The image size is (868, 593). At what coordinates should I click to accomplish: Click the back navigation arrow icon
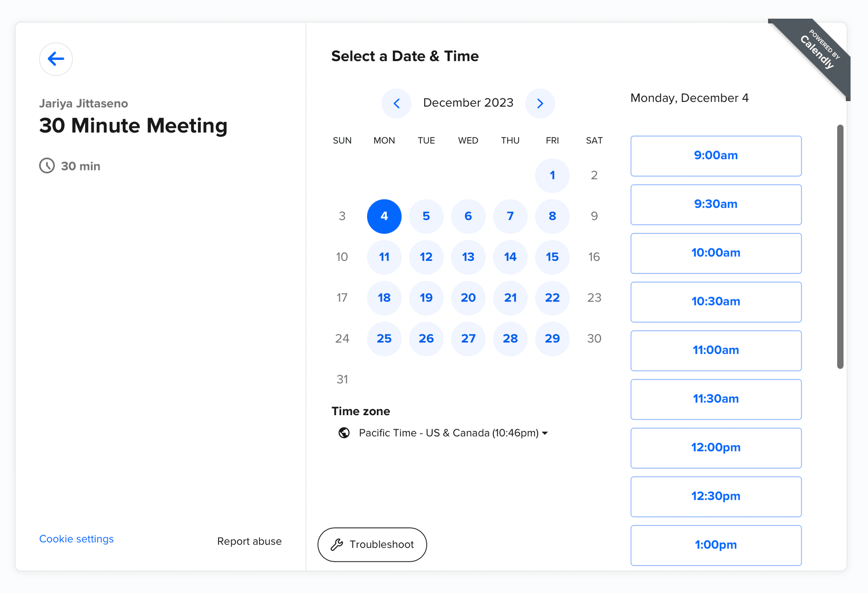pos(56,59)
